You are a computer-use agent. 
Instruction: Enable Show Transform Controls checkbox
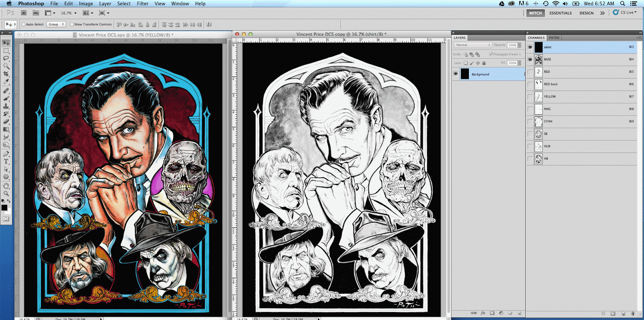pyautogui.click(x=72, y=24)
